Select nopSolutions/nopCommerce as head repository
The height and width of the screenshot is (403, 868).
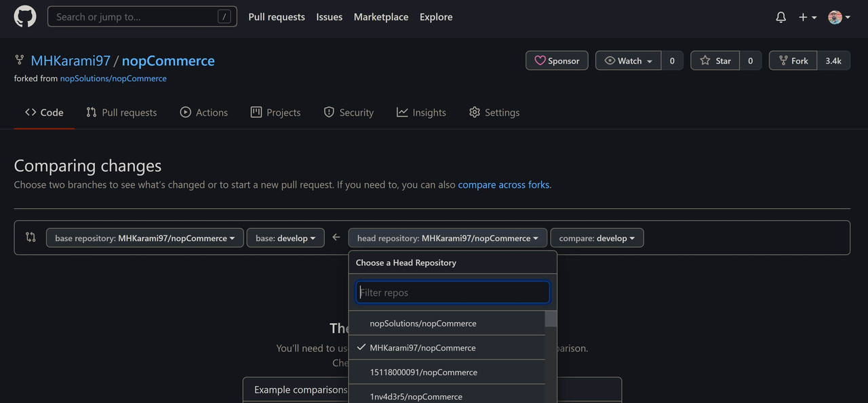(447, 323)
